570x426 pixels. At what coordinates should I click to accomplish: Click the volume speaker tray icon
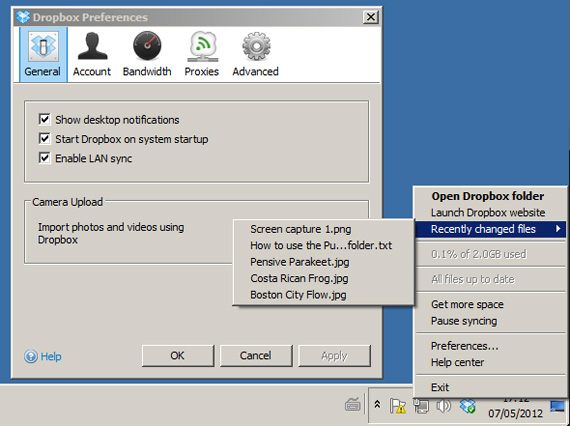pos(443,406)
